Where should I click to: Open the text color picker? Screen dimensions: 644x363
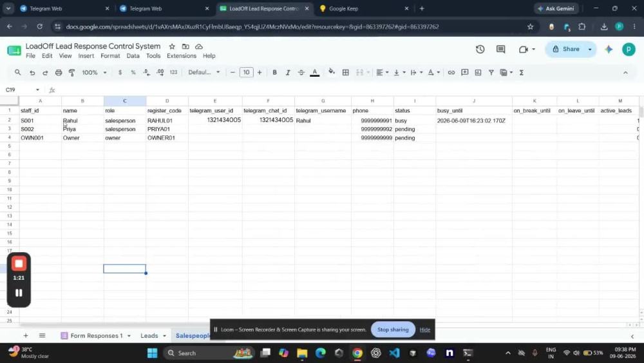click(315, 72)
